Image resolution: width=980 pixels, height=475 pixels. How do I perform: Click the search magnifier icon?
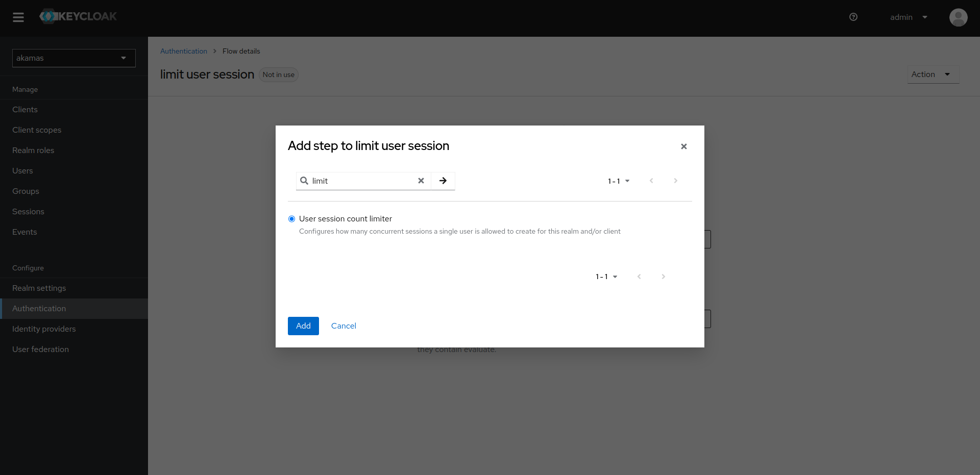[x=304, y=181]
